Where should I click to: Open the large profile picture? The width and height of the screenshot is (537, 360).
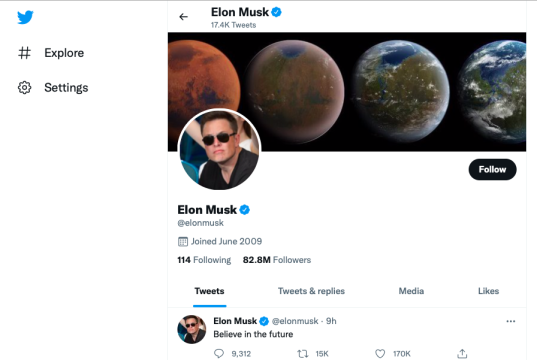click(219, 149)
